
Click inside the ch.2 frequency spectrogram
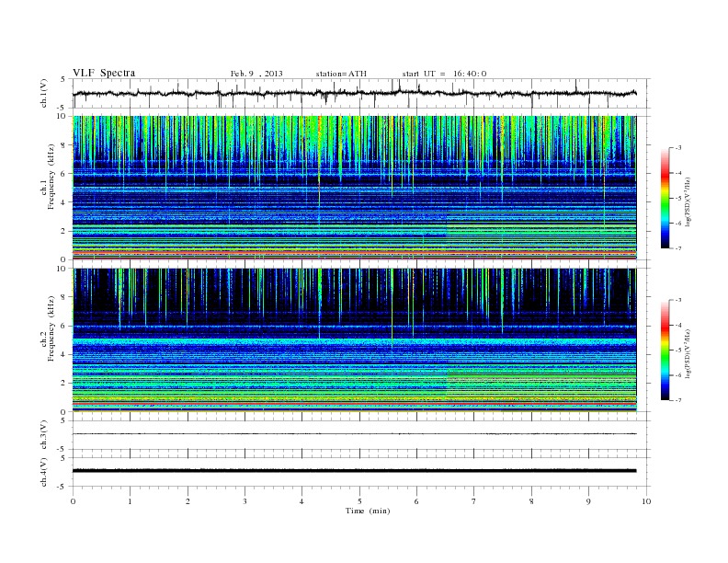(x=354, y=340)
